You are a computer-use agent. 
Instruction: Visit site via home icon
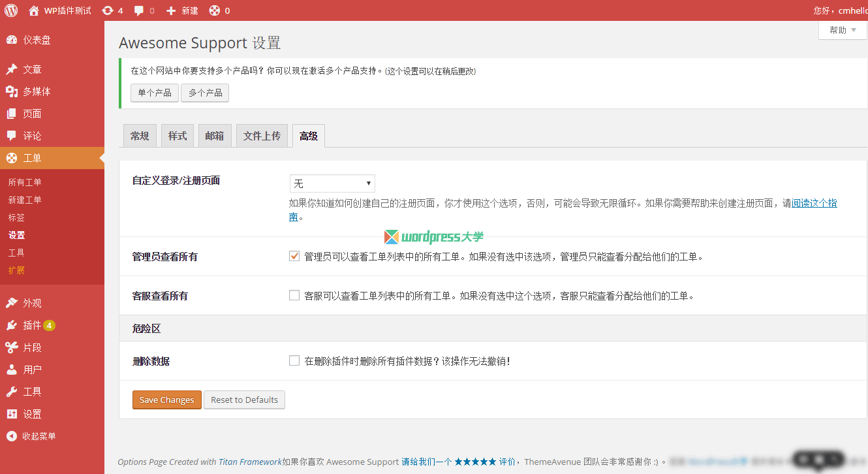point(34,10)
